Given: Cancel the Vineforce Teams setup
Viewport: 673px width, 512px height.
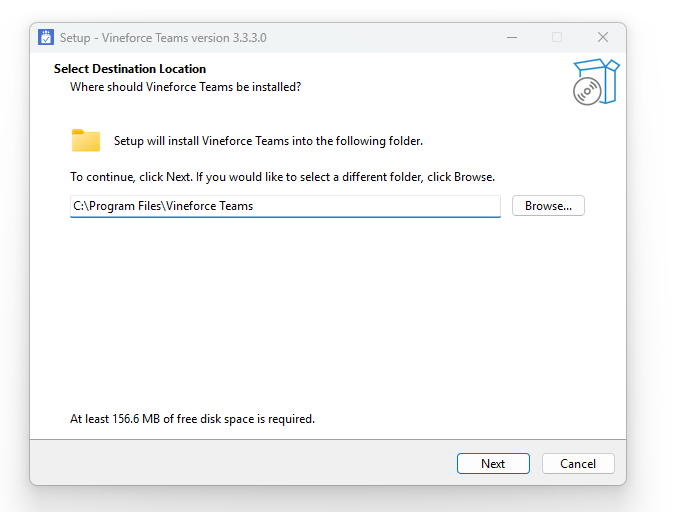Looking at the screenshot, I should pyautogui.click(x=578, y=464).
